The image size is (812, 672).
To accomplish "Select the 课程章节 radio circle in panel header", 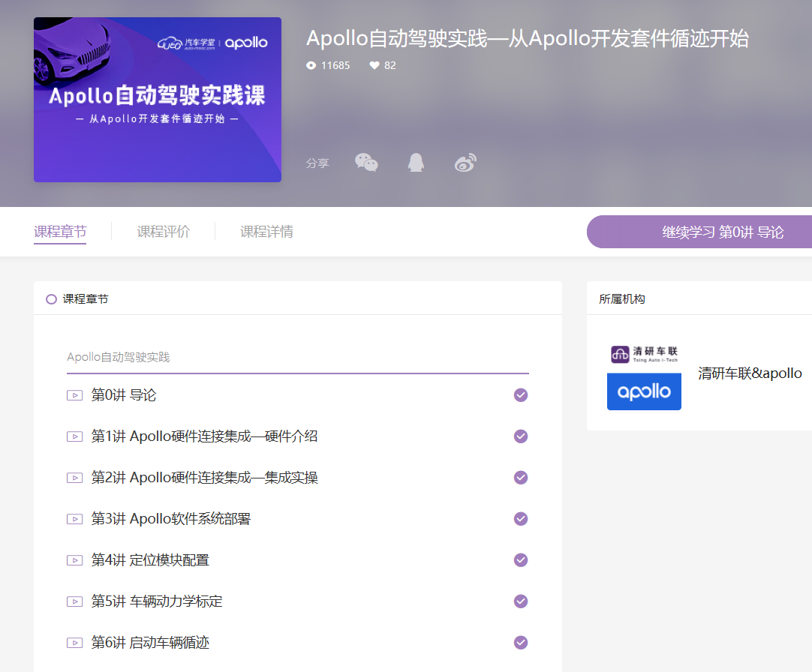I will (51, 299).
